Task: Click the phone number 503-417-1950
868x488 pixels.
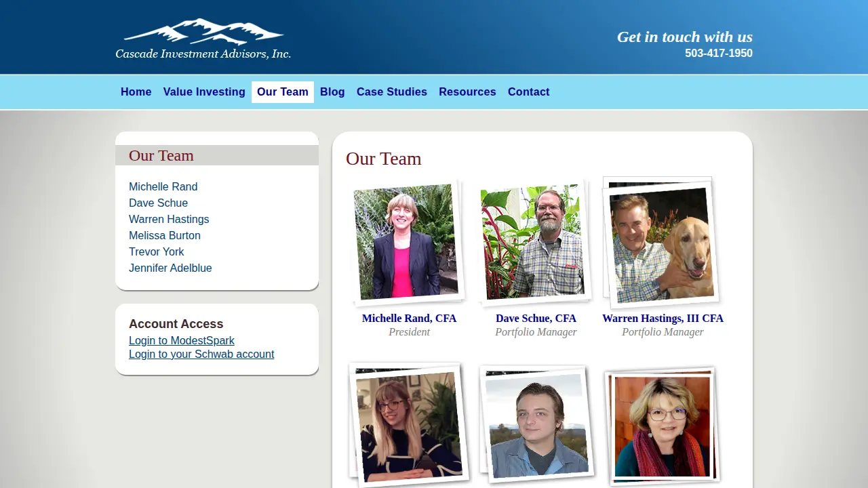Action: [719, 54]
